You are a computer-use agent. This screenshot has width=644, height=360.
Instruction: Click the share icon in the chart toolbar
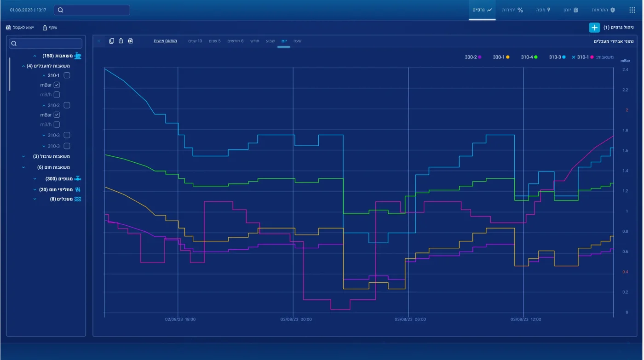pyautogui.click(x=121, y=41)
